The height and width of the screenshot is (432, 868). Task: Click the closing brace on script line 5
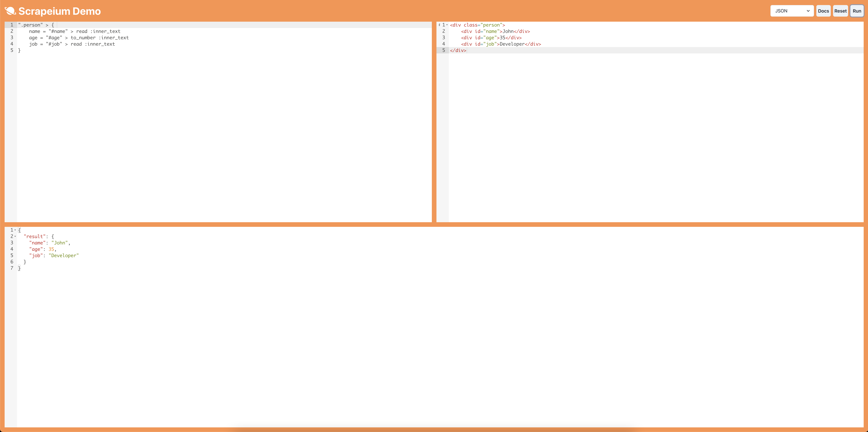(19, 51)
